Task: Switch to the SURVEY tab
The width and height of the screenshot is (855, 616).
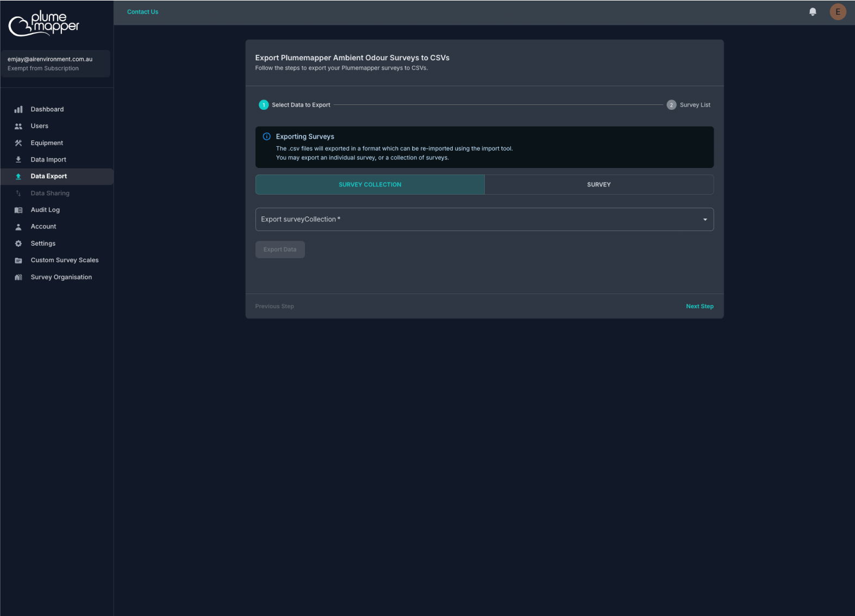Action: [599, 185]
